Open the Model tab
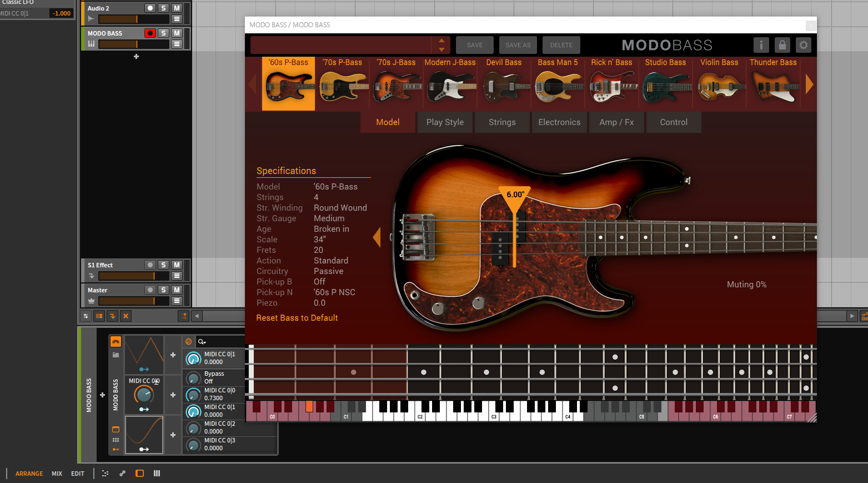Screen dimensions: 868x483 (388, 122)
